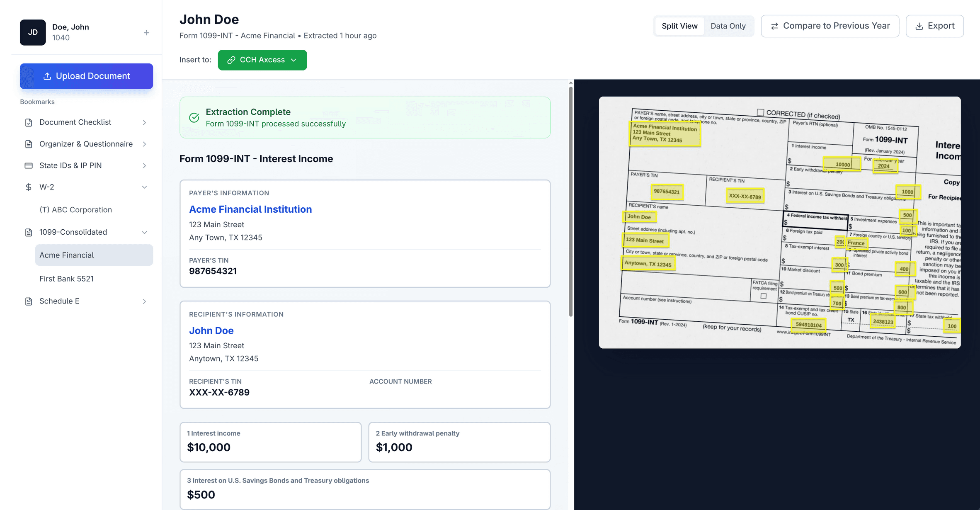Select First Bank 5521 in the sidebar

point(66,278)
